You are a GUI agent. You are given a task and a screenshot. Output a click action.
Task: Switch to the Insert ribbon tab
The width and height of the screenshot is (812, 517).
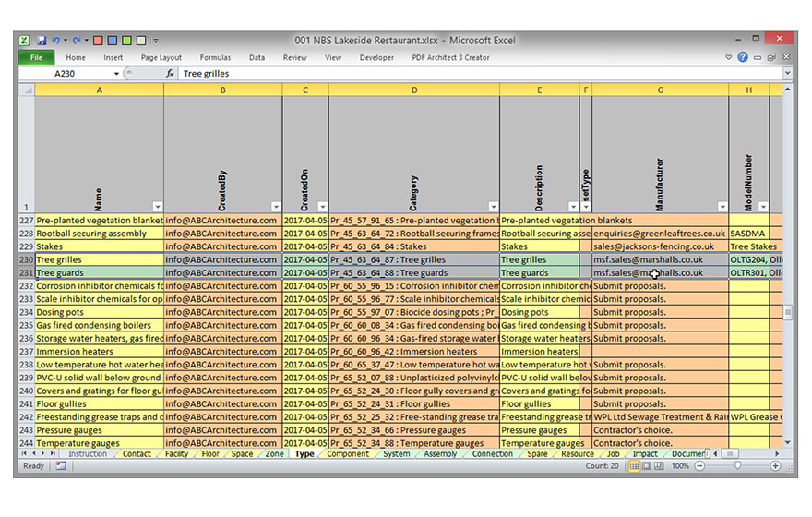[113, 57]
